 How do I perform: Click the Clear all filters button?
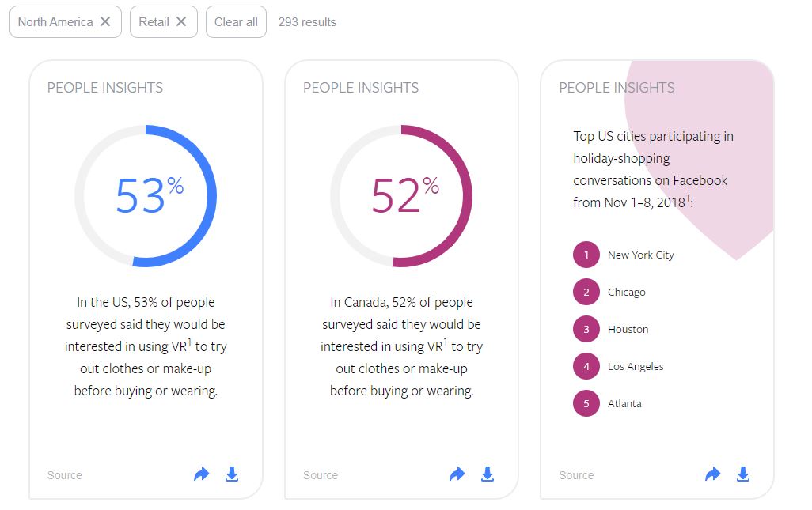click(x=236, y=21)
